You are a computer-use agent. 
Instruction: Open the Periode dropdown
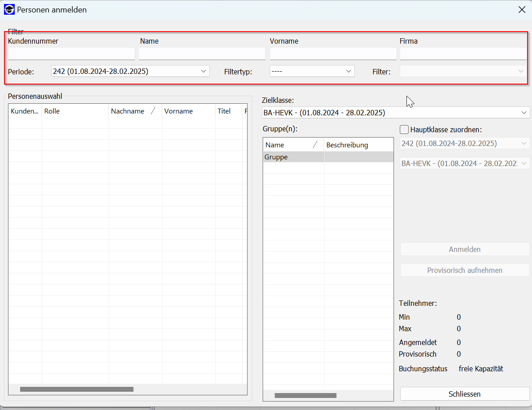(x=130, y=71)
